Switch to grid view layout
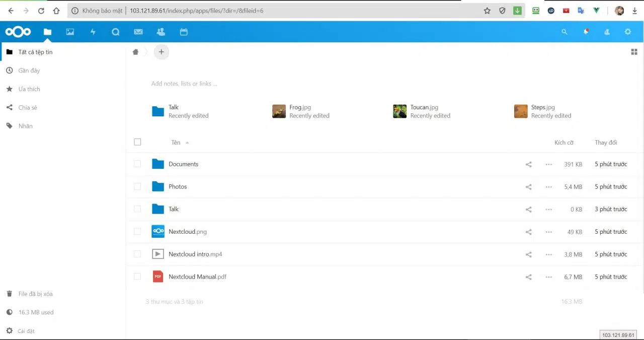The width and height of the screenshot is (644, 340). coord(634,51)
